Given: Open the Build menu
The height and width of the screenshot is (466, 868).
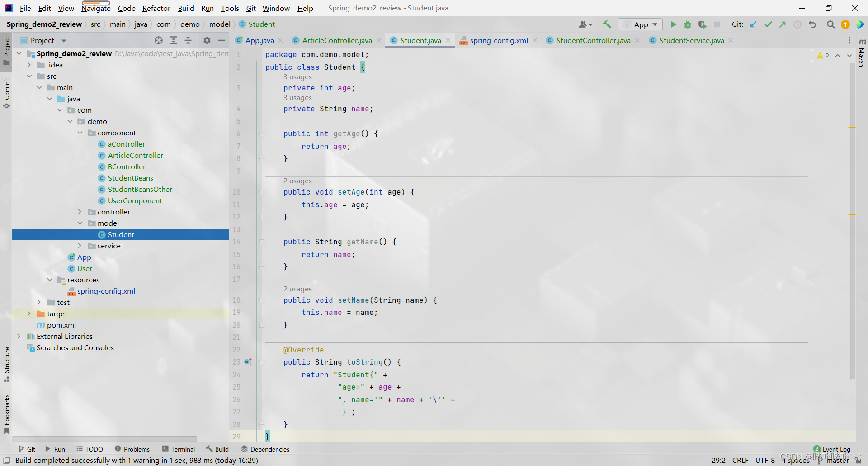Looking at the screenshot, I should click(186, 8).
